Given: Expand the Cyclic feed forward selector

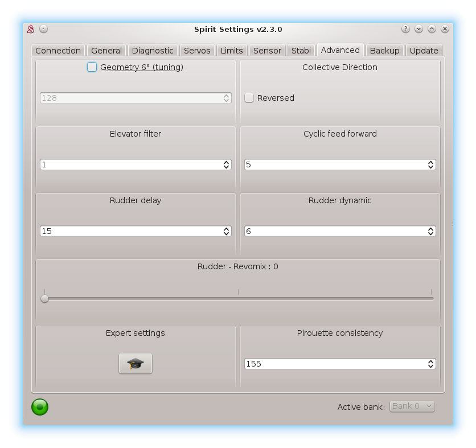Looking at the screenshot, I should pyautogui.click(x=340, y=165).
